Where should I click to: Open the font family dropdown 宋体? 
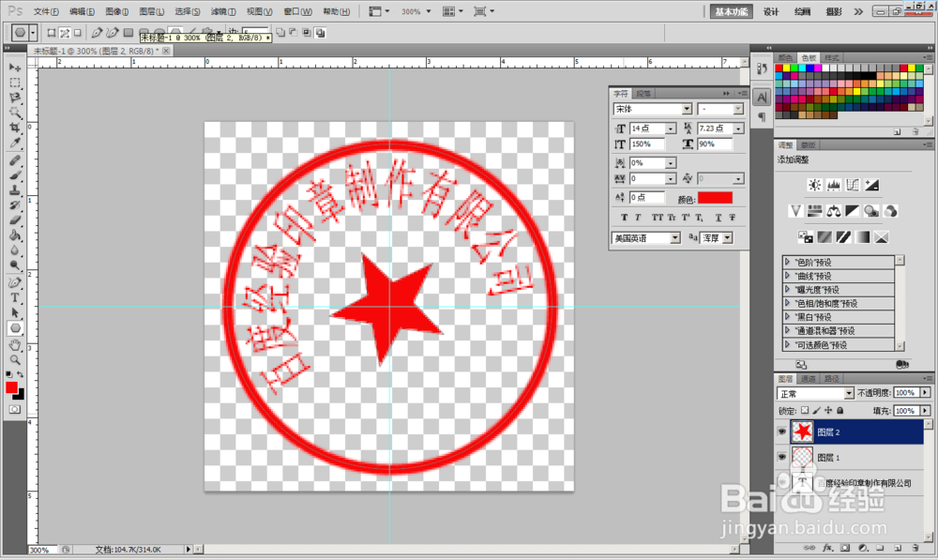click(687, 109)
